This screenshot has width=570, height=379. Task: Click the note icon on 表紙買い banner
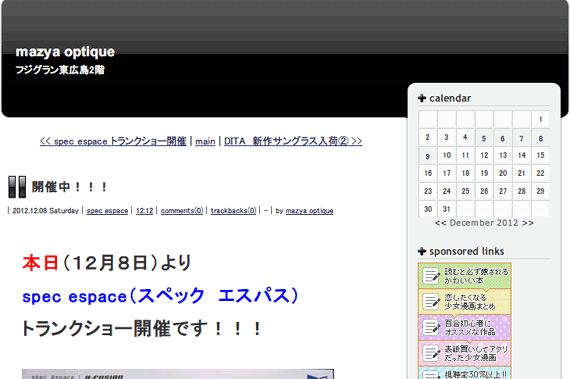click(431, 353)
